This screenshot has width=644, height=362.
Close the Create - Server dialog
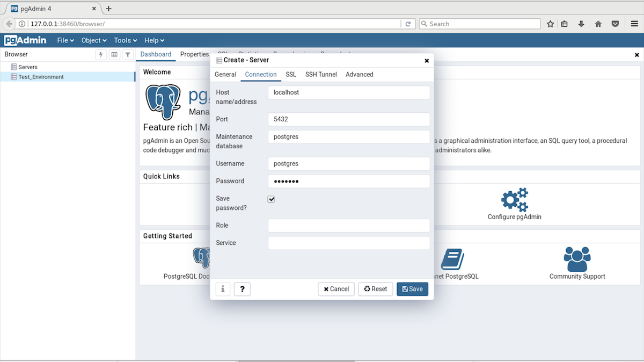(427, 61)
